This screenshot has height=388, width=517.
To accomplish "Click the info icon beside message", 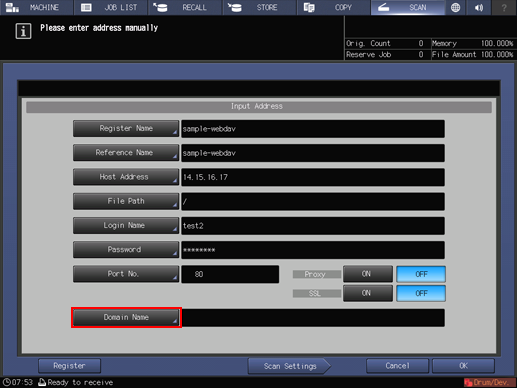I will click(23, 31).
